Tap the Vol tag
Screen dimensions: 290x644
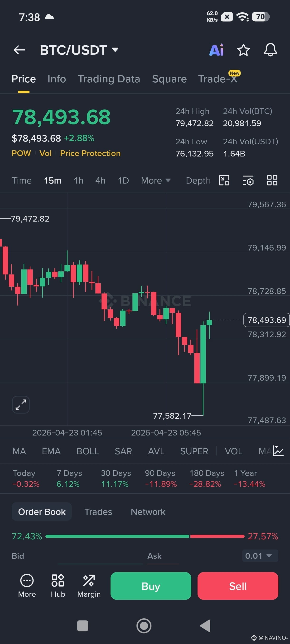[46, 153]
